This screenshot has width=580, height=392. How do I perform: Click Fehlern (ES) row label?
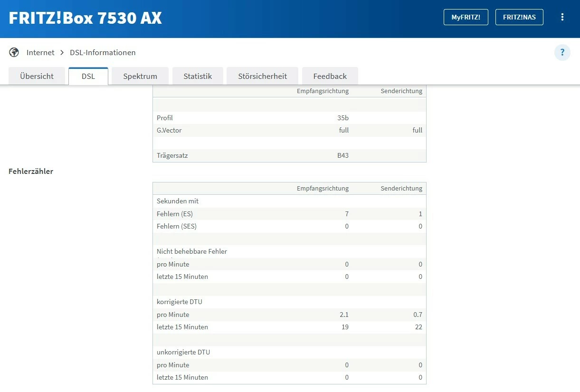(x=175, y=214)
